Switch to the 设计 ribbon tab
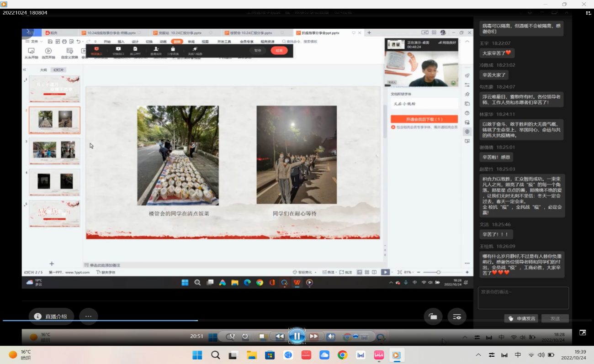The image size is (594, 364). pos(135,42)
